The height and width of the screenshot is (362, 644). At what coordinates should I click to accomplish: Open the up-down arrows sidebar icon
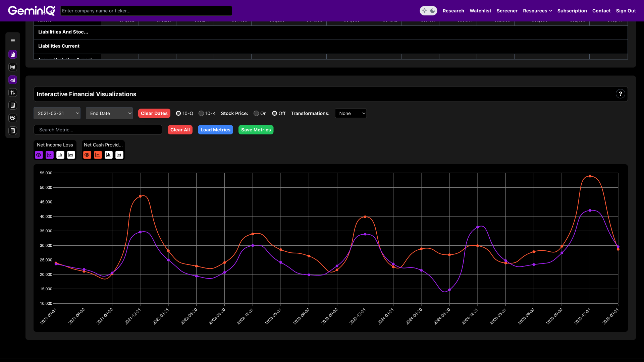(x=13, y=93)
